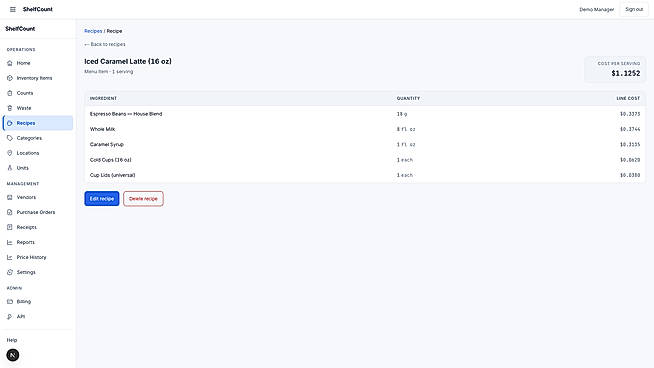This screenshot has height=368, width=654.
Task: Click the Price History chart icon
Action: click(10, 257)
